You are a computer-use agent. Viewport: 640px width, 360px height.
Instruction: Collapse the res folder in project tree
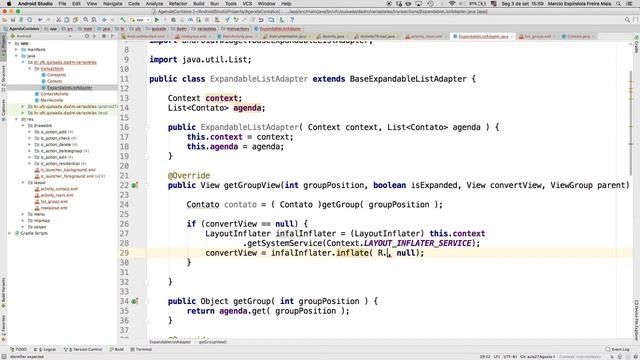16,119
